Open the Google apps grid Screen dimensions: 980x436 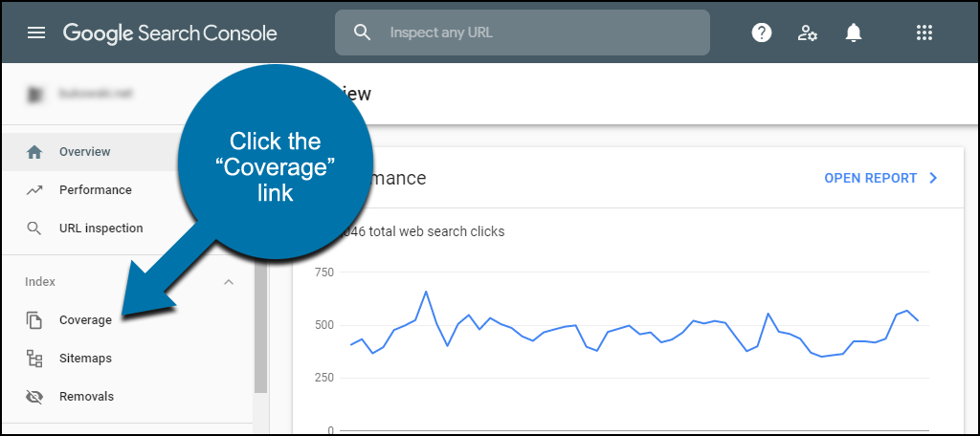[924, 33]
